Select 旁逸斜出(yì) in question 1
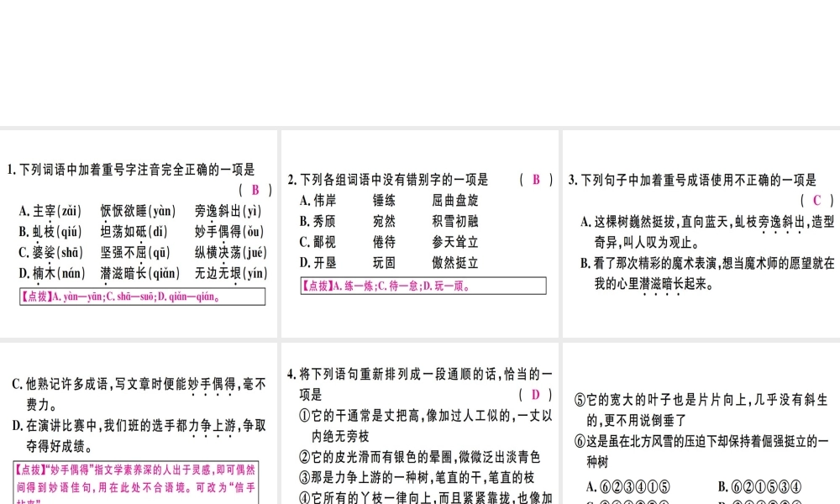Image resolution: width=840 pixels, height=504 pixels. click(228, 211)
